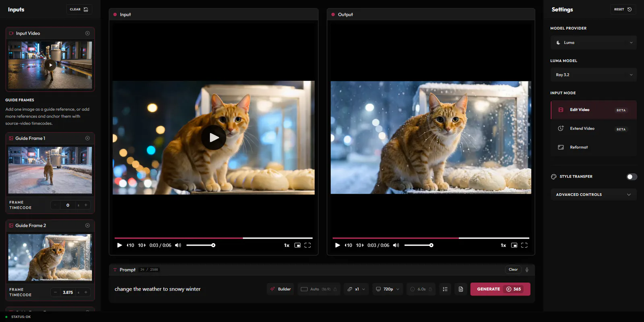Edit Guide Frame 2 timecode value 3.875
Viewport: 644px width, 322px height.
68,292
